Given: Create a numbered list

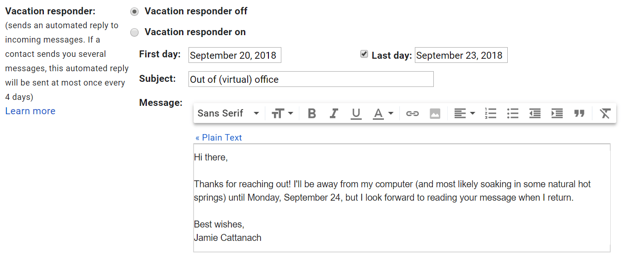Looking at the screenshot, I should tap(491, 113).
